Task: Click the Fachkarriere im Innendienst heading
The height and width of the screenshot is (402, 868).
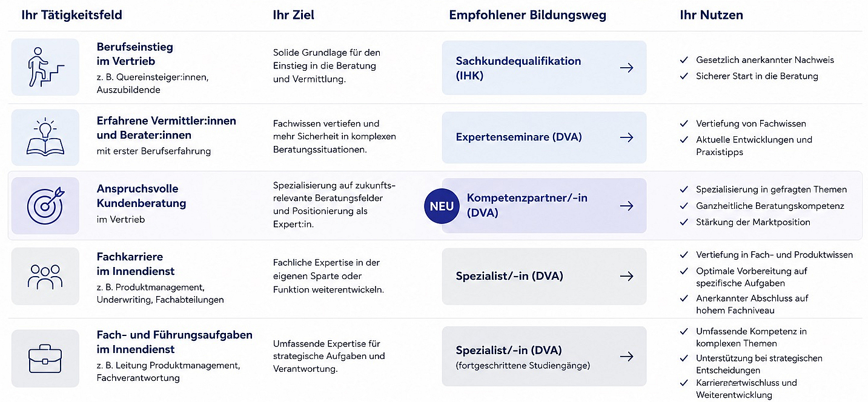Action: tap(136, 264)
